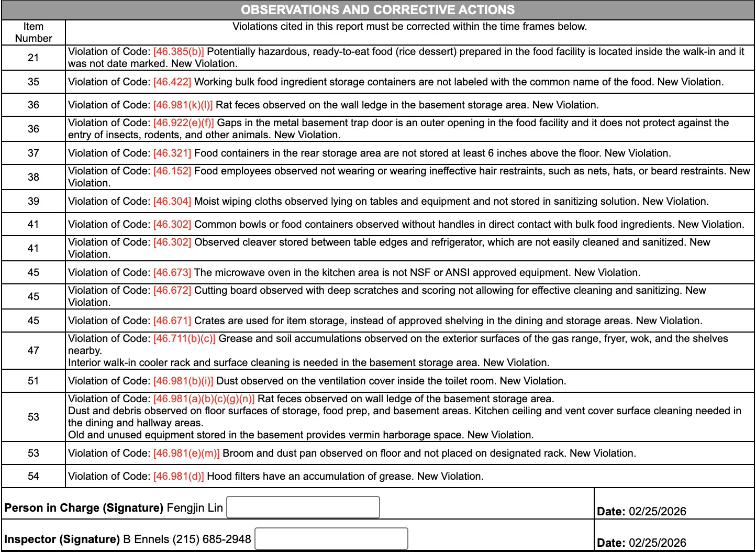756x552 pixels.
Task: Open the [46.673] microwave oven code link
Action: pyautogui.click(x=172, y=272)
